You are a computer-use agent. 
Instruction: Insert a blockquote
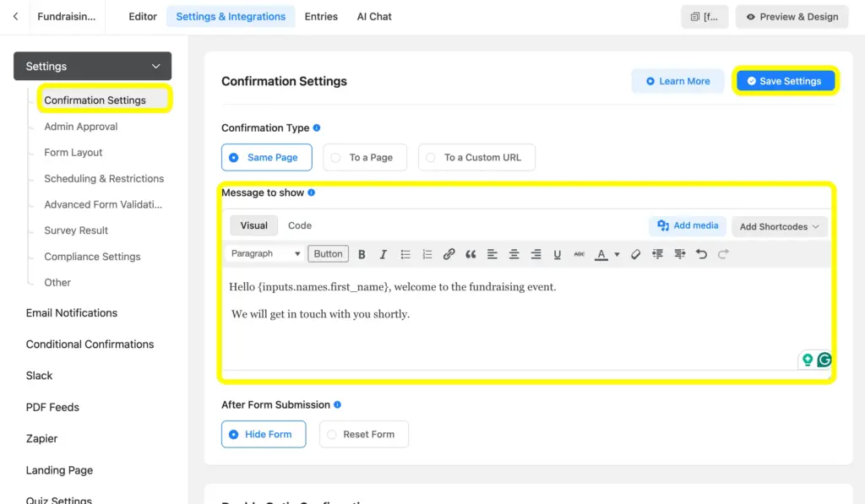(x=471, y=254)
